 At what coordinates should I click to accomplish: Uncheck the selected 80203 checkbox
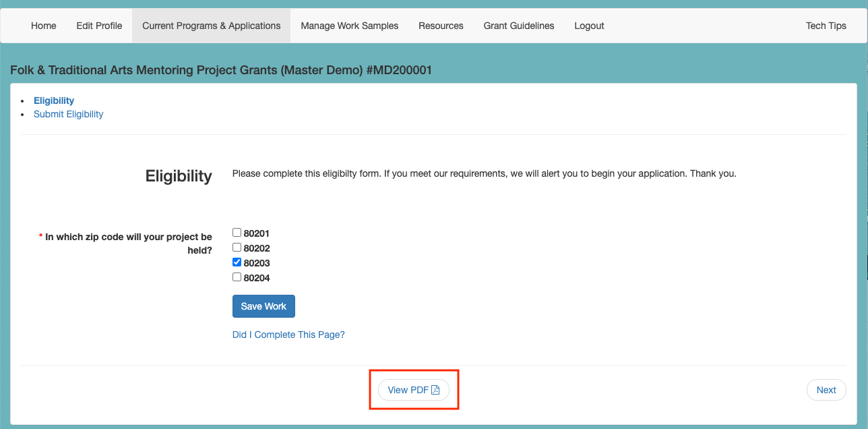click(x=237, y=262)
